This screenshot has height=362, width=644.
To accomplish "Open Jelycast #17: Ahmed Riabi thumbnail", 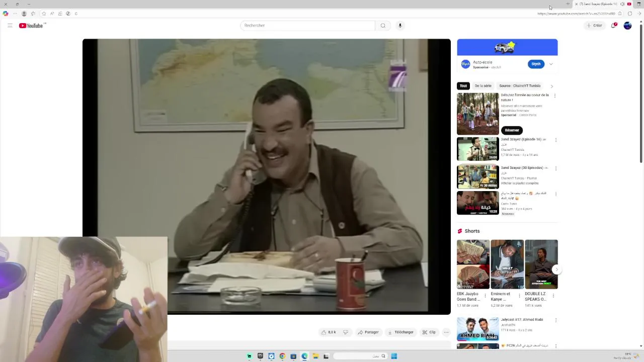I will click(x=477, y=329).
